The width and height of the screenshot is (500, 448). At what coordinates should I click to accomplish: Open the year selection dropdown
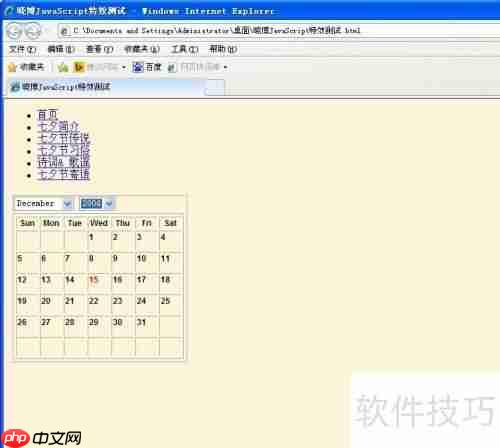[97, 203]
